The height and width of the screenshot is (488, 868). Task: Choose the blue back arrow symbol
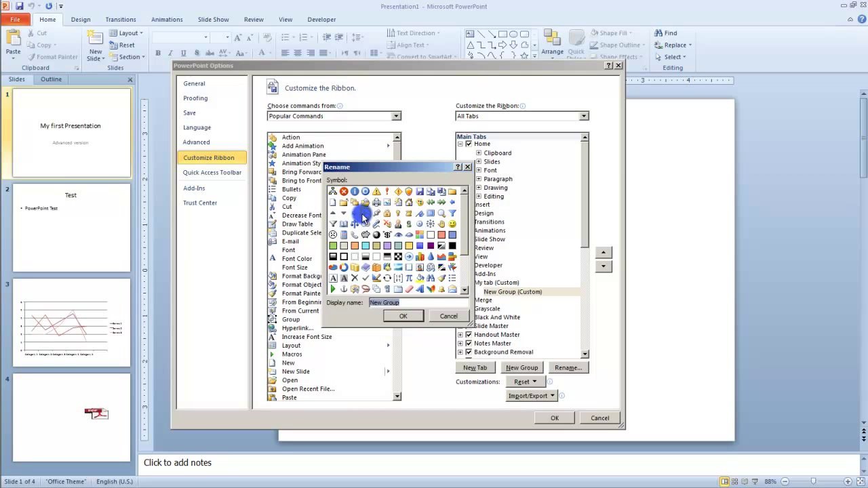point(452,202)
